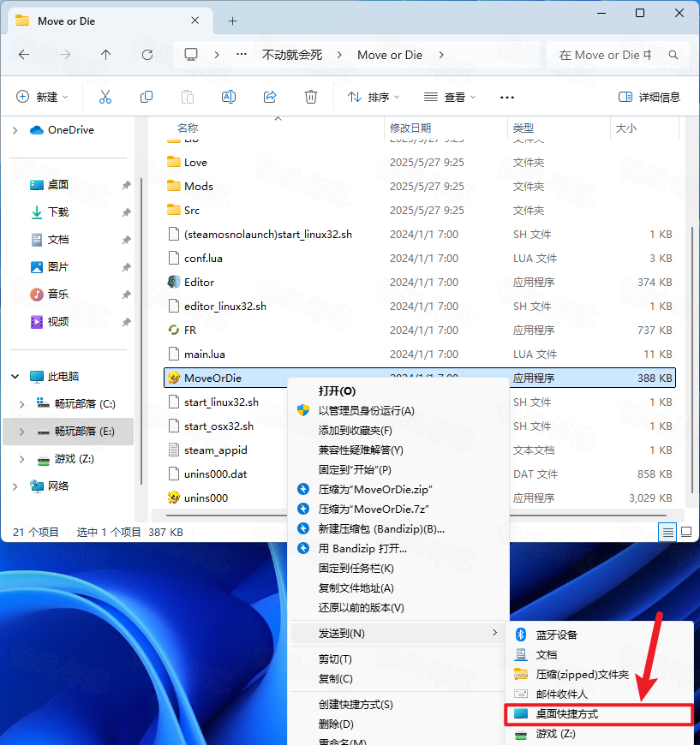Click the Size column header
Image resolution: width=700 pixels, height=745 pixels.
[625, 128]
